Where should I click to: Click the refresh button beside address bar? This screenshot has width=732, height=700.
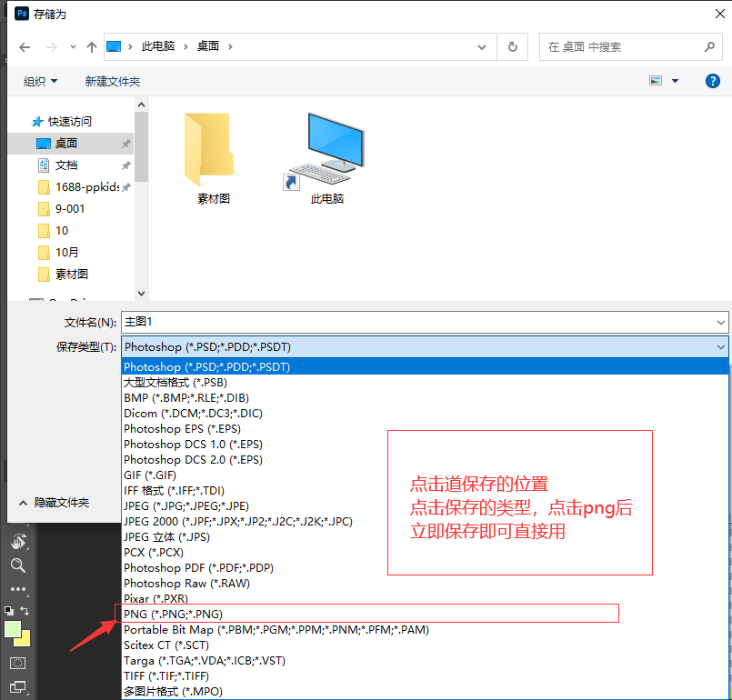(513, 46)
